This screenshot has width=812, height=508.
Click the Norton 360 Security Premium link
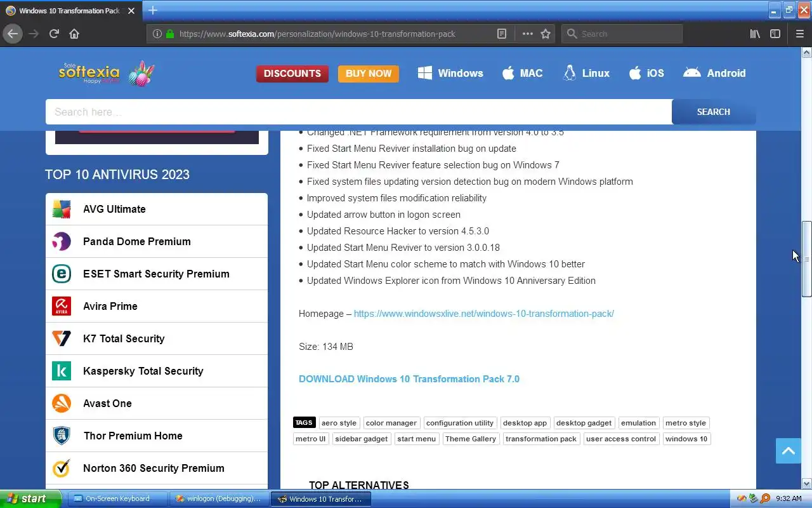click(154, 468)
